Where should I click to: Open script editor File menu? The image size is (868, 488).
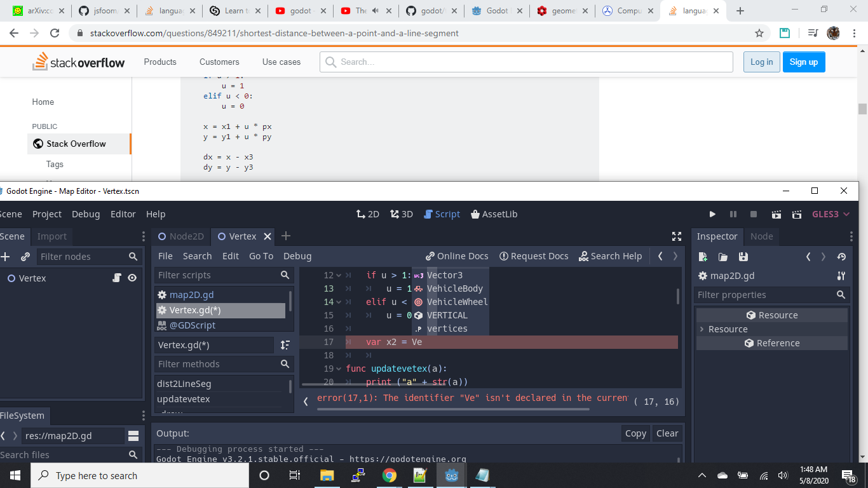[x=165, y=256]
